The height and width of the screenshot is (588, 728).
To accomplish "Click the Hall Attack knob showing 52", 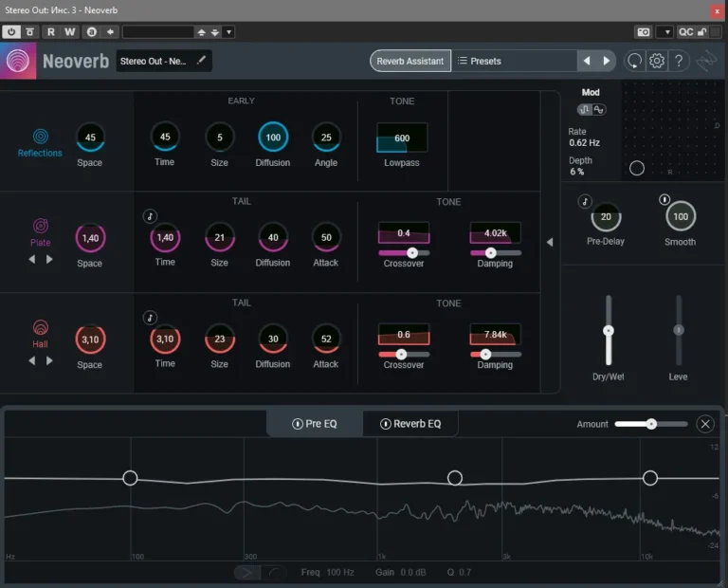I will 326,340.
